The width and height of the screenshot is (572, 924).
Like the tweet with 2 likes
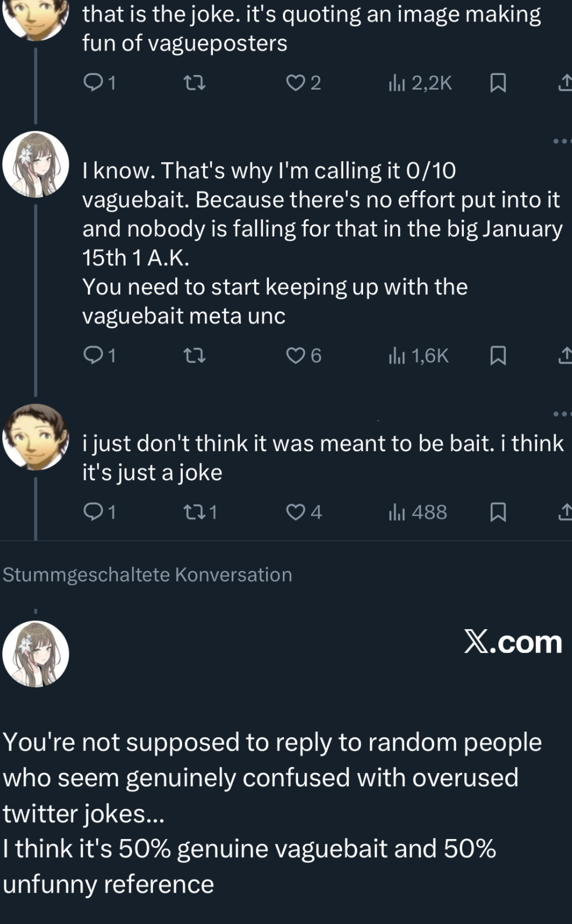click(296, 83)
